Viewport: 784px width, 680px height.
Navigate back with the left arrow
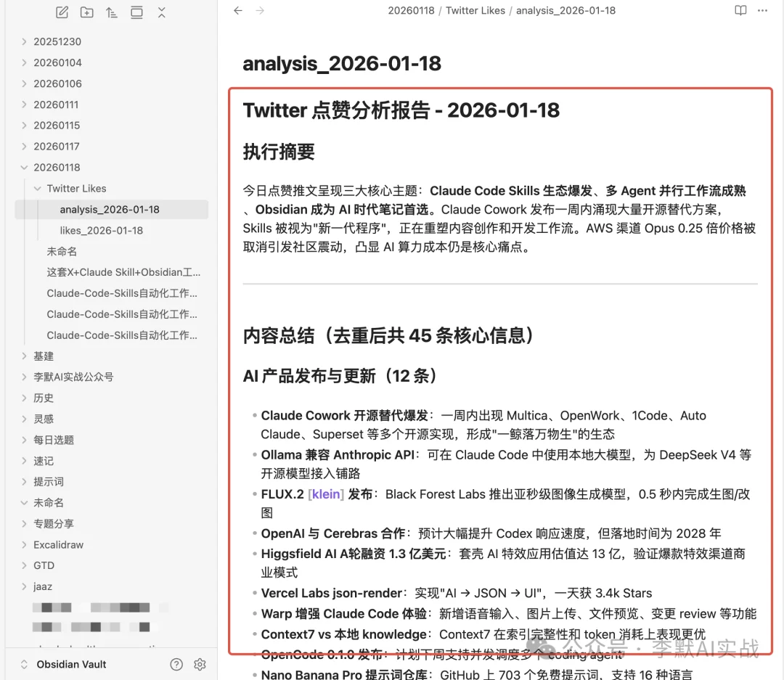click(238, 10)
